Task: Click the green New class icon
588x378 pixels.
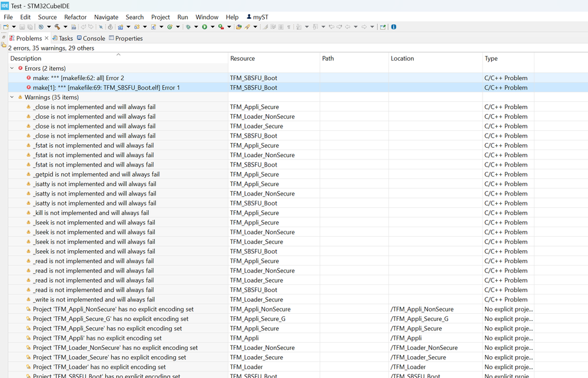Action: (170, 27)
